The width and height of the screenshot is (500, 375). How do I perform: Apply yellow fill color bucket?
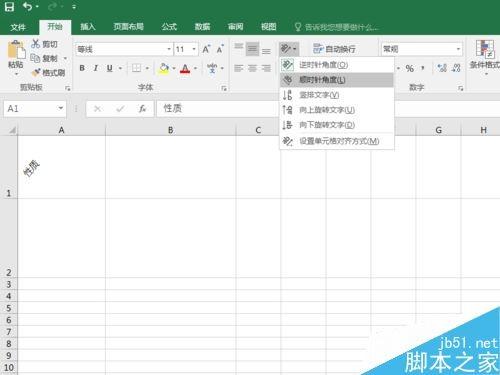tap(164, 69)
